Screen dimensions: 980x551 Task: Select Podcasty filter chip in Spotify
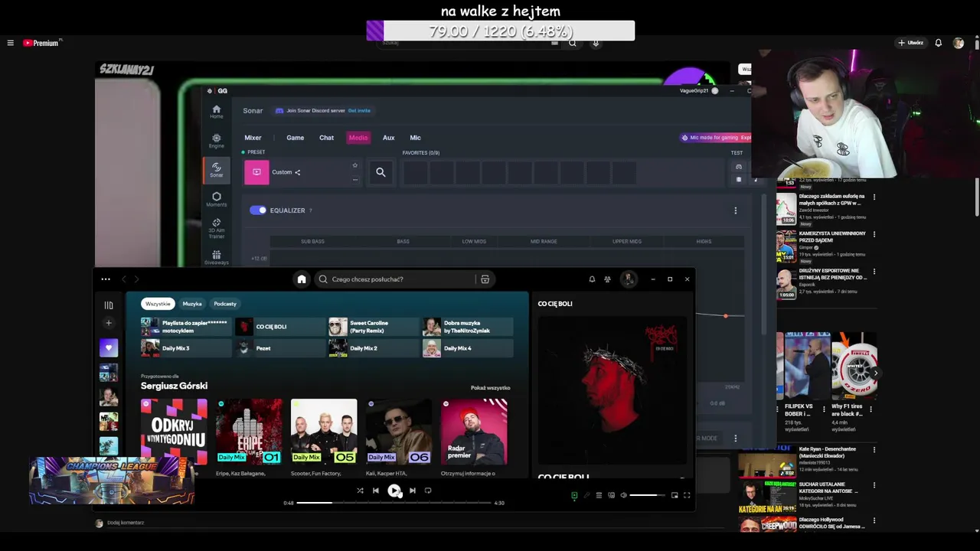(225, 304)
